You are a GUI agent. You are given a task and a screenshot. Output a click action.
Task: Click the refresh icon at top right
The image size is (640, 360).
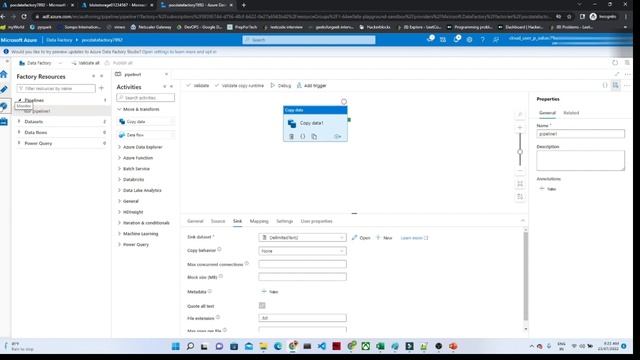(615, 63)
